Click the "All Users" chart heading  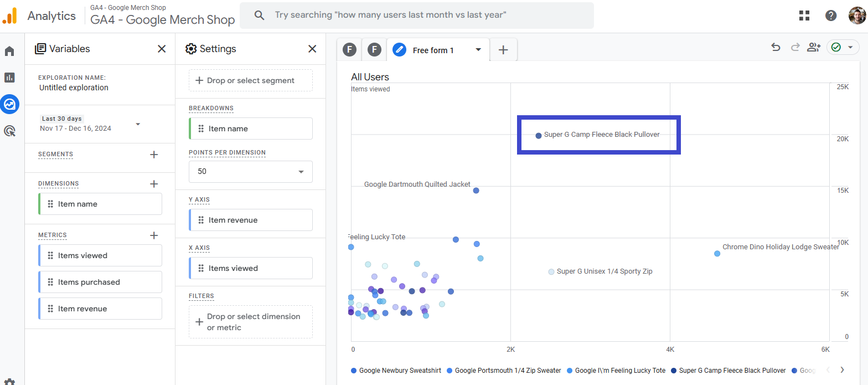tap(370, 77)
